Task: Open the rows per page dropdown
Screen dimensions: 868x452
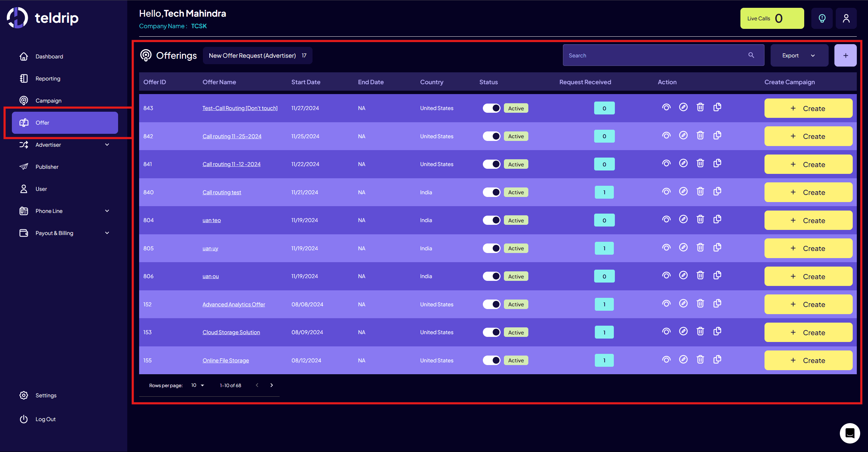Action: [197, 385]
